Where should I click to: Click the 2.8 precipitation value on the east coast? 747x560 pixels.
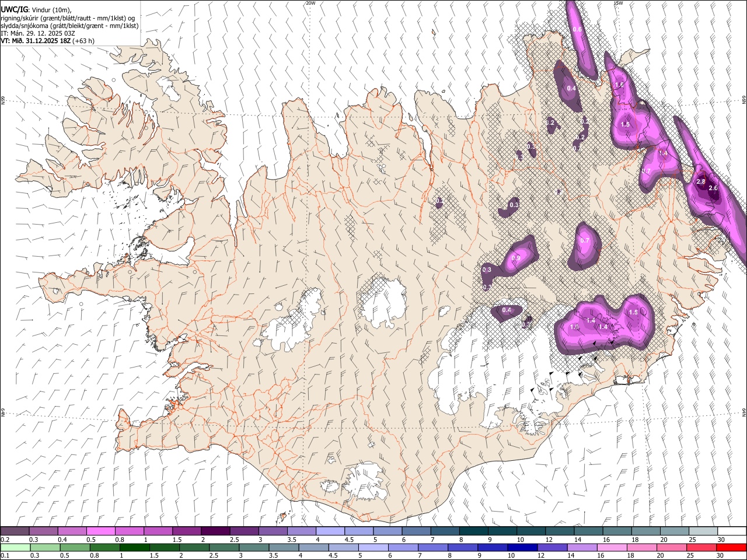pyautogui.click(x=701, y=181)
